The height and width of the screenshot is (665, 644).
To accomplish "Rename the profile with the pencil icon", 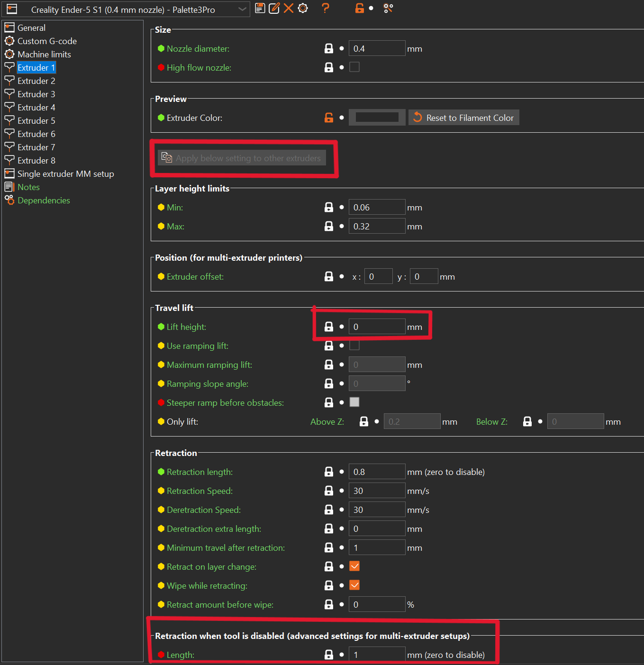I will [274, 8].
